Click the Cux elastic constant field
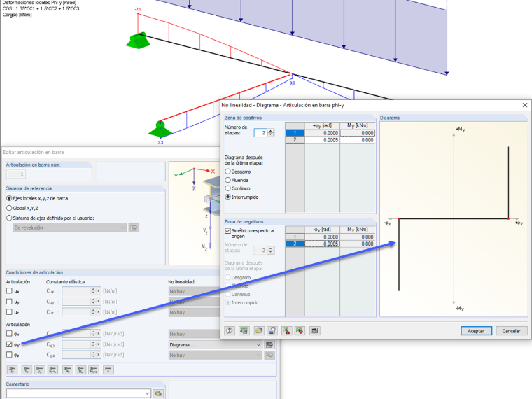This screenshot has width=532, height=399. coord(76,291)
